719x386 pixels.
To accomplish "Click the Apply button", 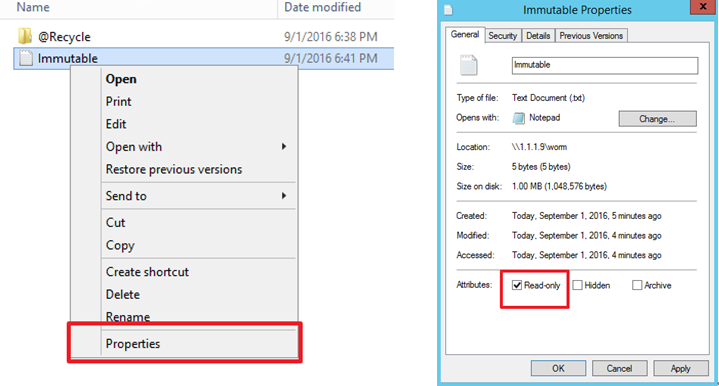I will click(680, 368).
